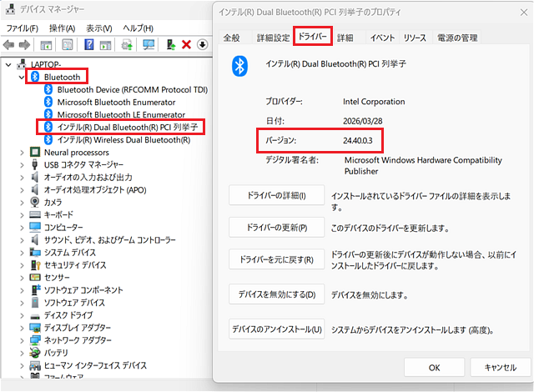Click the Back arrow toolbar icon
Screen dimensions: 534x392
pyautogui.click(x=8, y=44)
